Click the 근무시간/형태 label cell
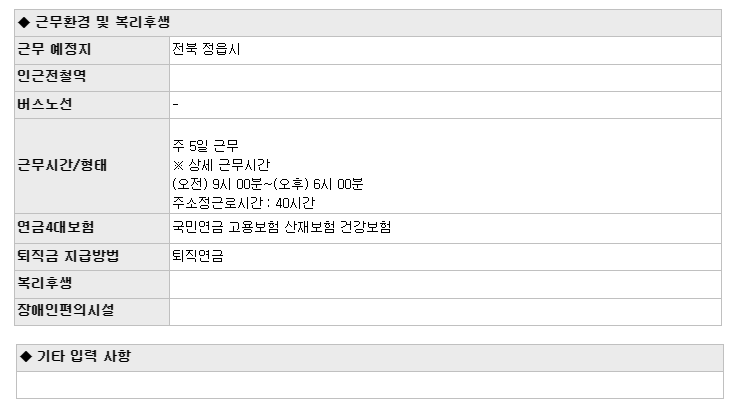 coord(92,166)
